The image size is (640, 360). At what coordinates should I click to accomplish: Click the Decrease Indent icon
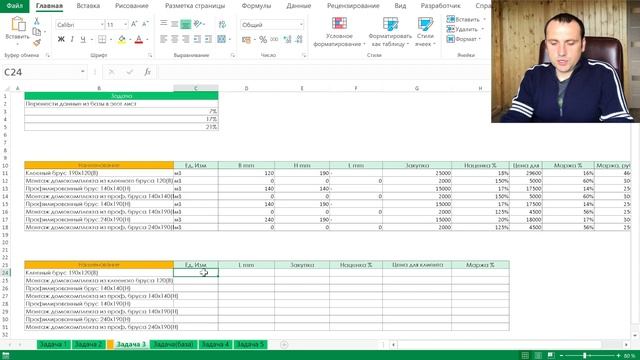pyautogui.click(x=197, y=39)
